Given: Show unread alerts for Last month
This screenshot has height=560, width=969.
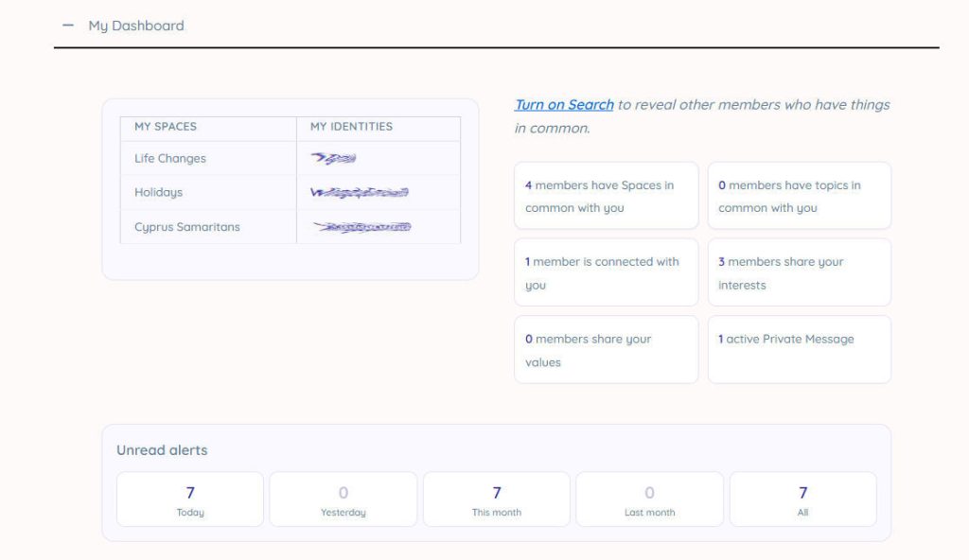Looking at the screenshot, I should click(x=649, y=499).
